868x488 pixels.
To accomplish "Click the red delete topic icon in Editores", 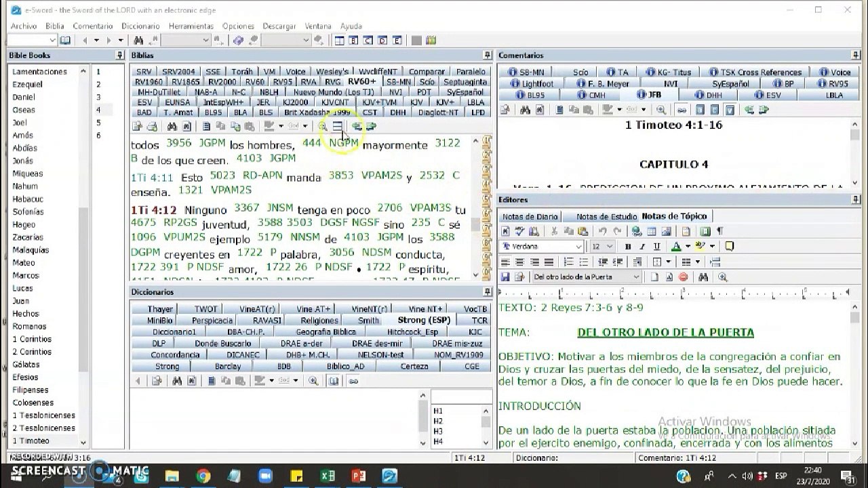I will tap(683, 277).
